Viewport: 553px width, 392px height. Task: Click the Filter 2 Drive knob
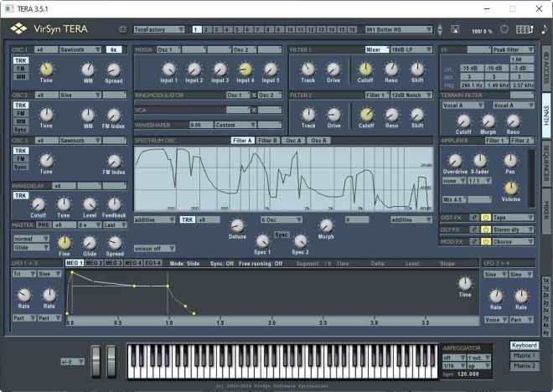333,115
